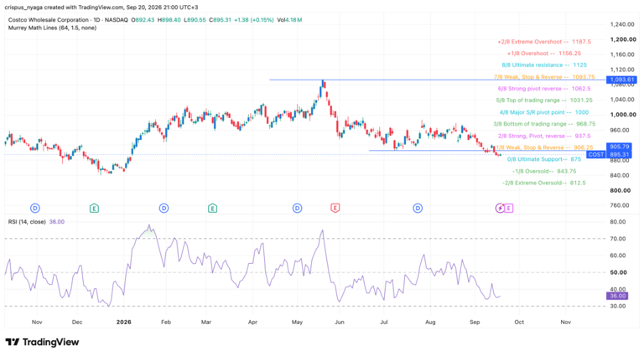
Task: Click the purple lightning event marker in September
Action: (500, 209)
